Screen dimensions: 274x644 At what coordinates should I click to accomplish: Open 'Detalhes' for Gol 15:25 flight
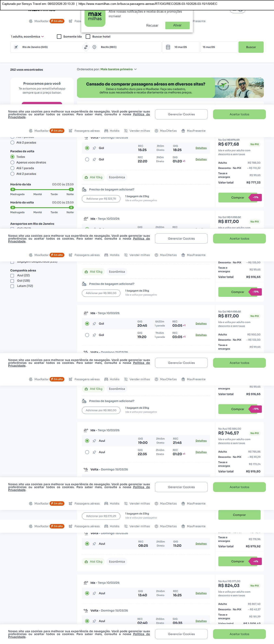click(201, 148)
